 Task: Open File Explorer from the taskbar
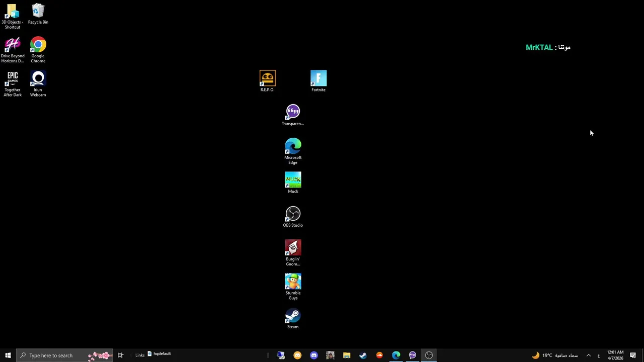[347, 355]
